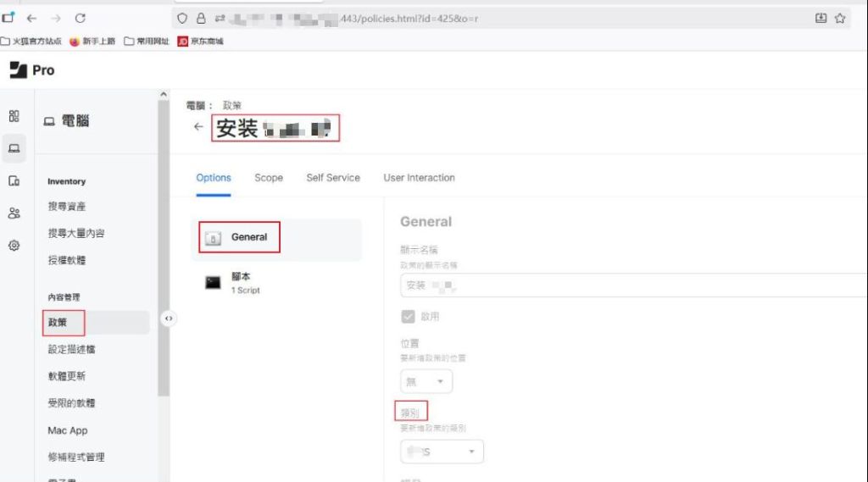
Task: Collapse the sidebar with the arrow handle
Action: pyautogui.click(x=169, y=319)
